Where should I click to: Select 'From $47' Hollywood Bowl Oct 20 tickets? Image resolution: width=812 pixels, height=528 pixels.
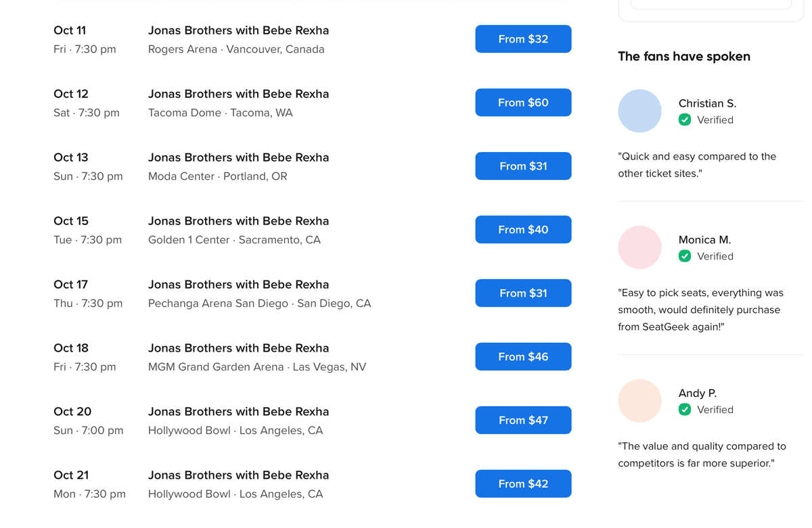tap(523, 421)
